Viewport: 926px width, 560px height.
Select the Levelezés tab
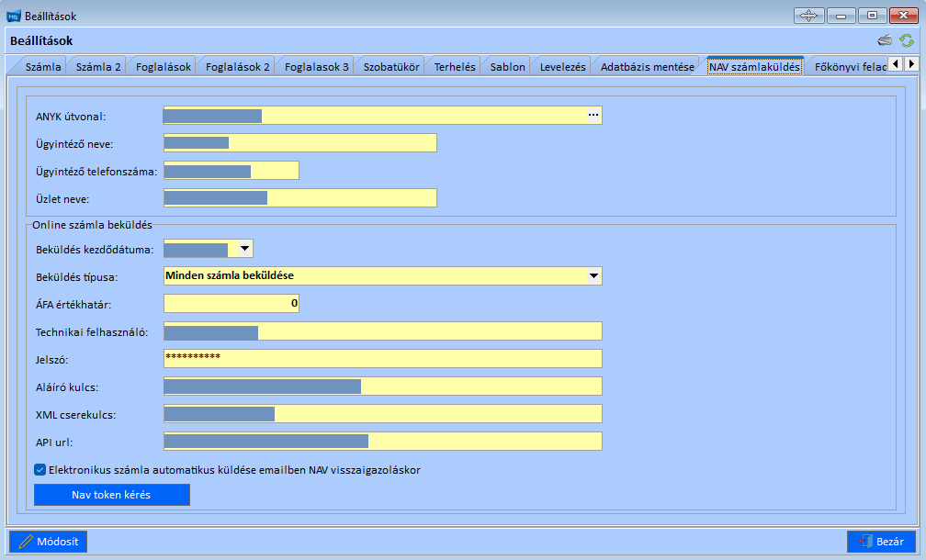(562, 66)
